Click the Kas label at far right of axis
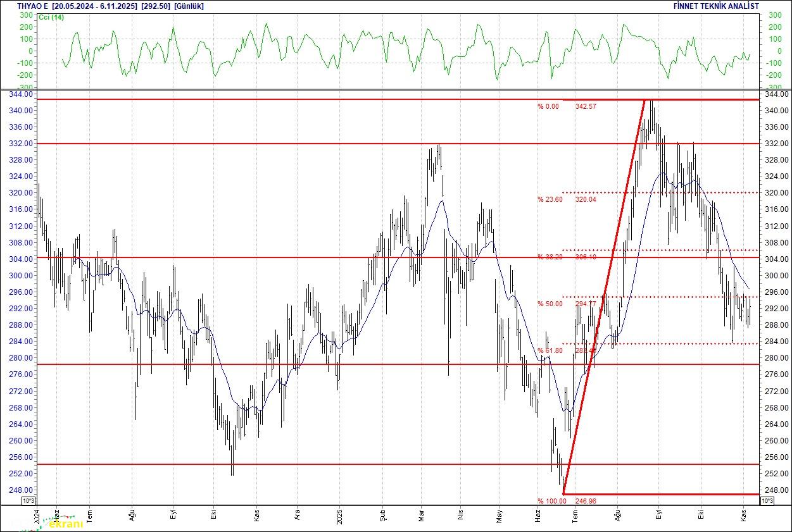 pyautogui.click(x=745, y=514)
